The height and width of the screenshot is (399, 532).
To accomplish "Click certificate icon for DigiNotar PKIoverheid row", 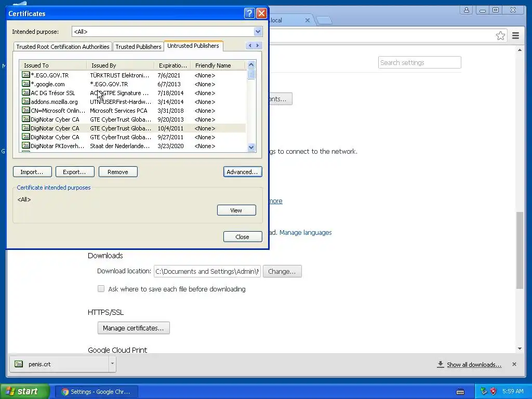I will click(x=26, y=145).
